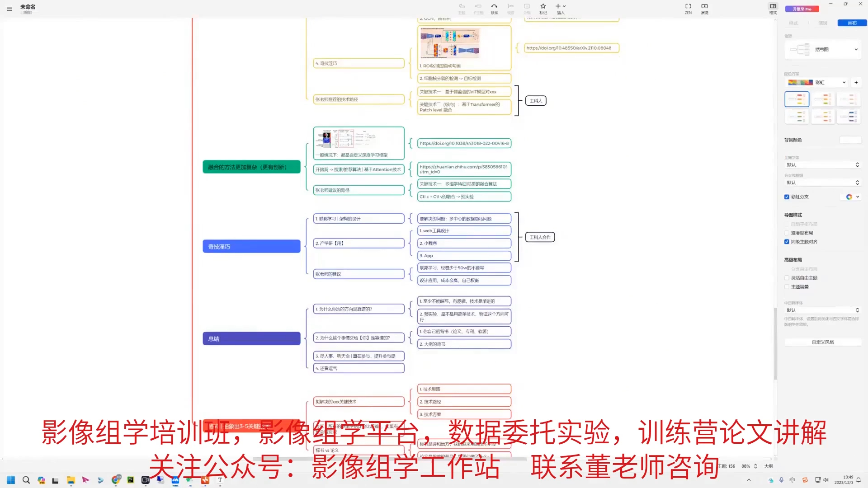Open Windows Start menu
868x488 pixels.
[x=11, y=480]
